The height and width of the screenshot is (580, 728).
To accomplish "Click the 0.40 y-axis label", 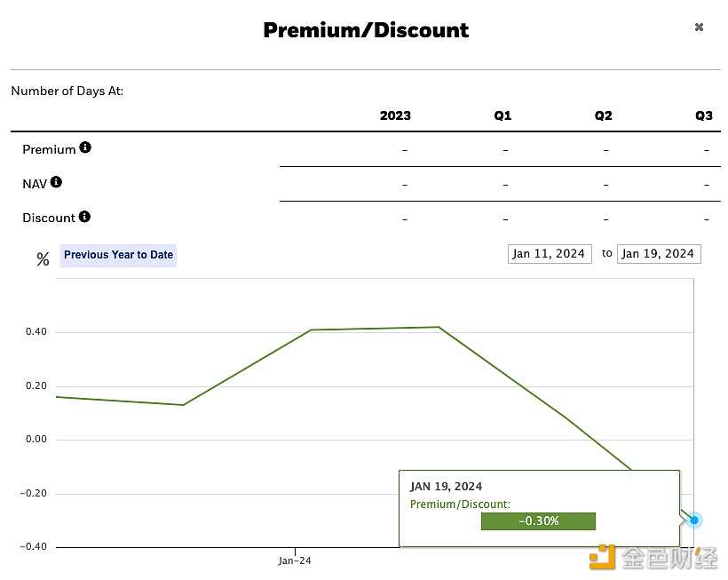I will tap(36, 331).
